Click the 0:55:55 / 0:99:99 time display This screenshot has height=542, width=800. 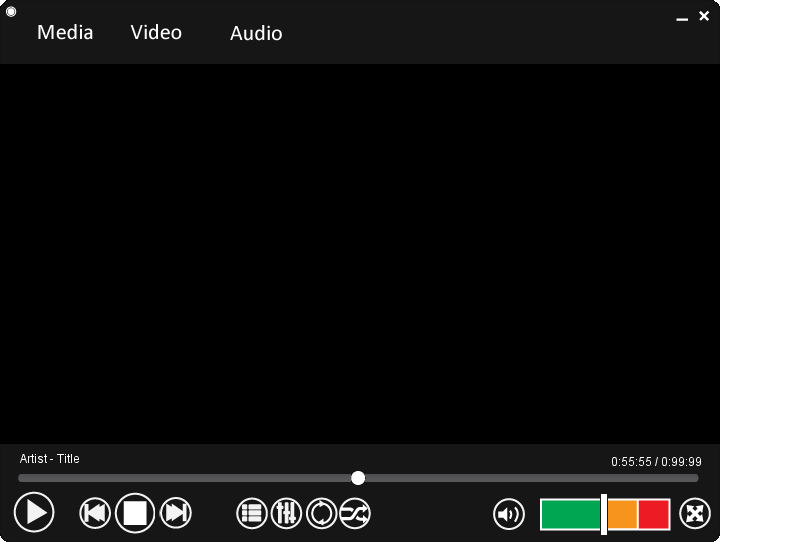tap(656, 462)
